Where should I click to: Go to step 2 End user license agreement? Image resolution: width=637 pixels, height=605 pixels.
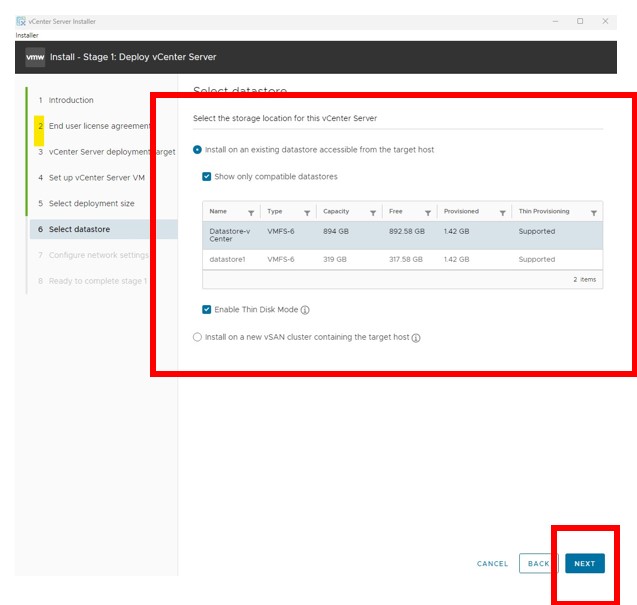pos(99,126)
